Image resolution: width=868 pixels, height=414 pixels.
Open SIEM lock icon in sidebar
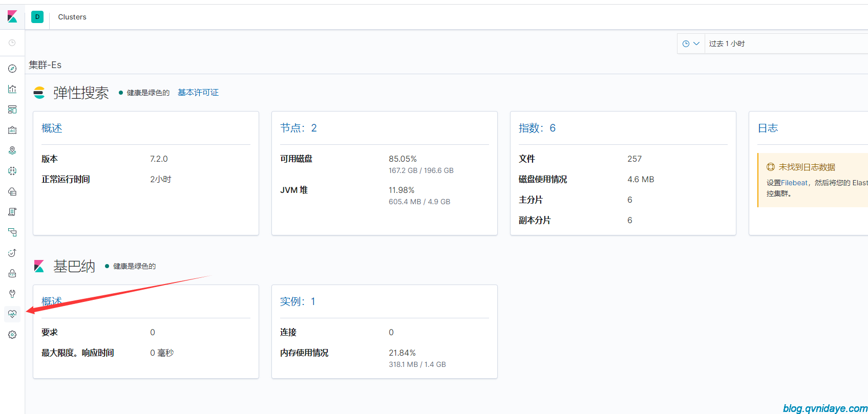[12, 273]
